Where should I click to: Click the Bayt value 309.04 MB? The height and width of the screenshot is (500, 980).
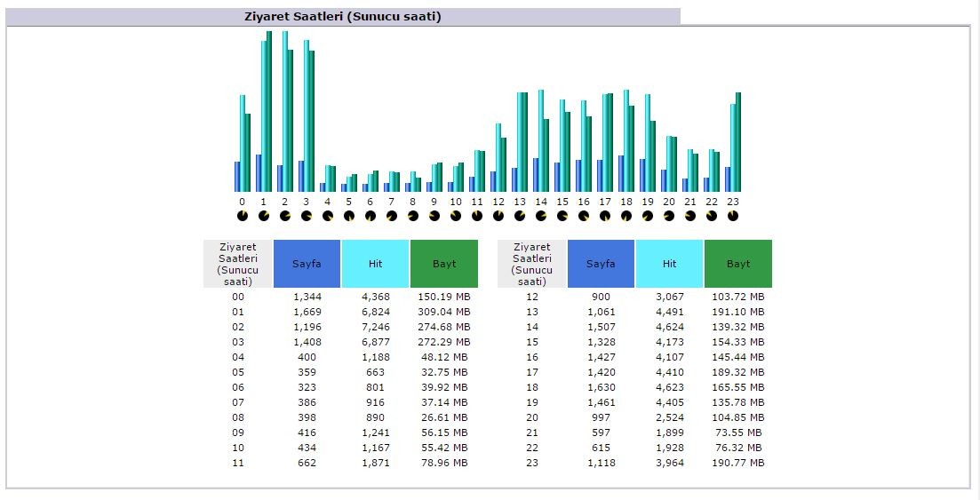443,312
